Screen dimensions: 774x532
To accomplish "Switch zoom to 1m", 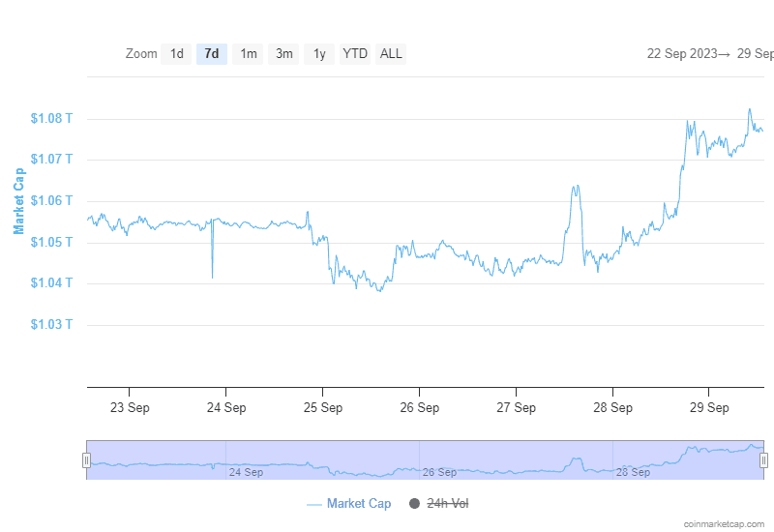I will (249, 54).
